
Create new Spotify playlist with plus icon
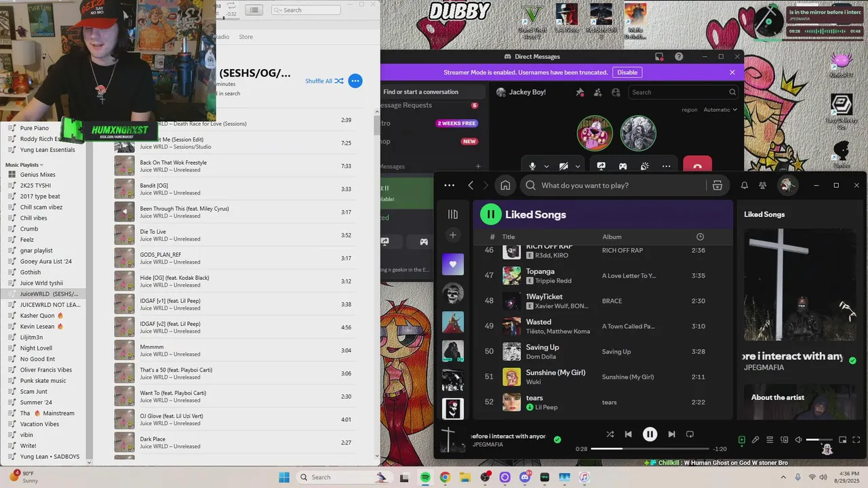coord(453,235)
